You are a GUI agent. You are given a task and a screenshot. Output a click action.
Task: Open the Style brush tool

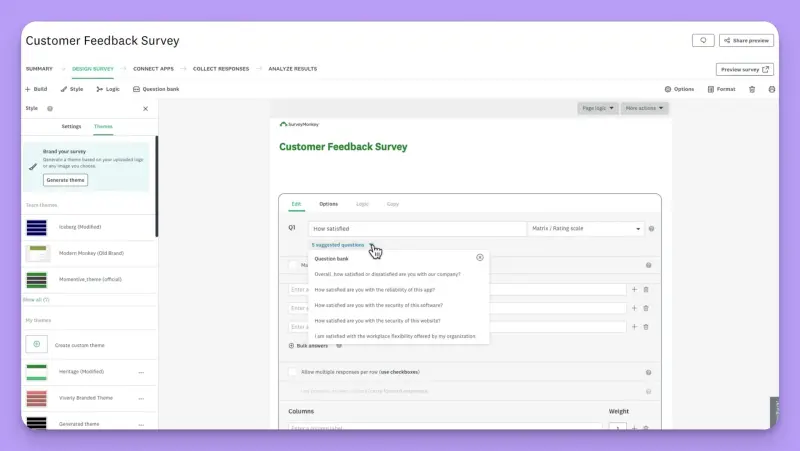(72, 89)
